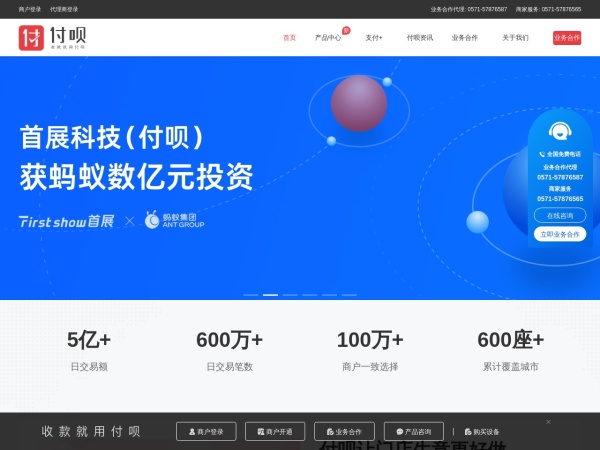600x450 pixels.
Task: Select the third carousel indicator dash
Action: click(x=290, y=295)
